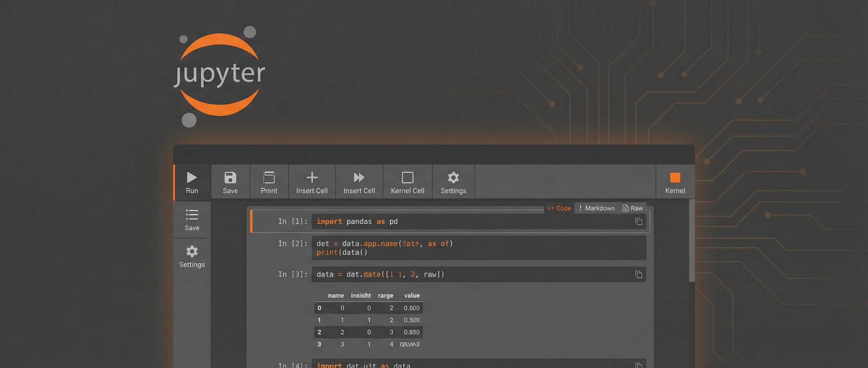Image resolution: width=868 pixels, height=368 pixels.
Task: Click the double-arrow Insert Cell icon
Action: (x=359, y=181)
